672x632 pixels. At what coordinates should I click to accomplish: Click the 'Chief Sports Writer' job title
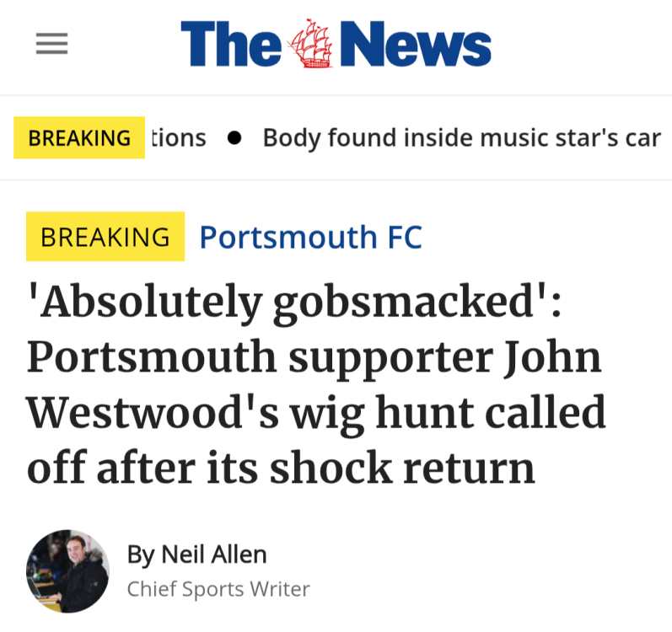[x=218, y=589]
